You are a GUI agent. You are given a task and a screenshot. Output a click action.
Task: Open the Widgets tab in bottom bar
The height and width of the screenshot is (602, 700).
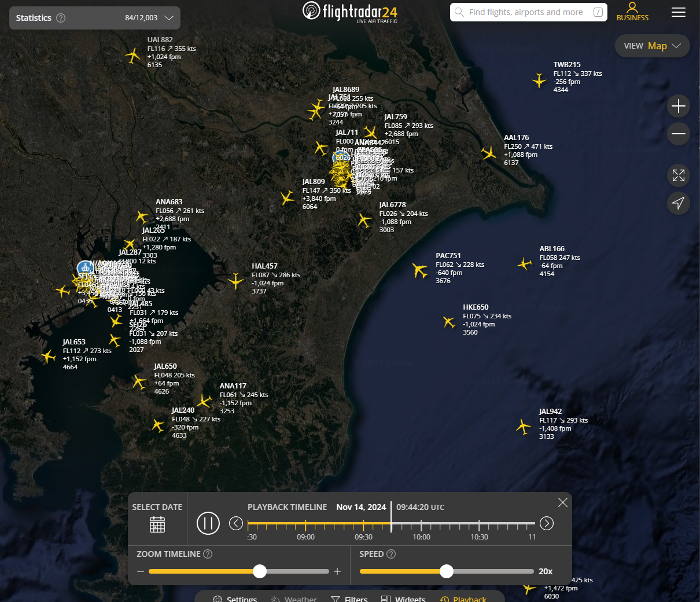click(x=403, y=598)
